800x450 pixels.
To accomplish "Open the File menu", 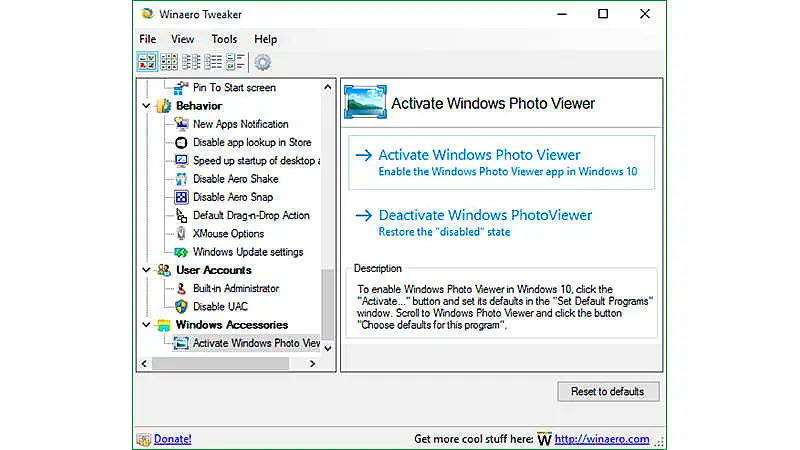I will (x=147, y=39).
